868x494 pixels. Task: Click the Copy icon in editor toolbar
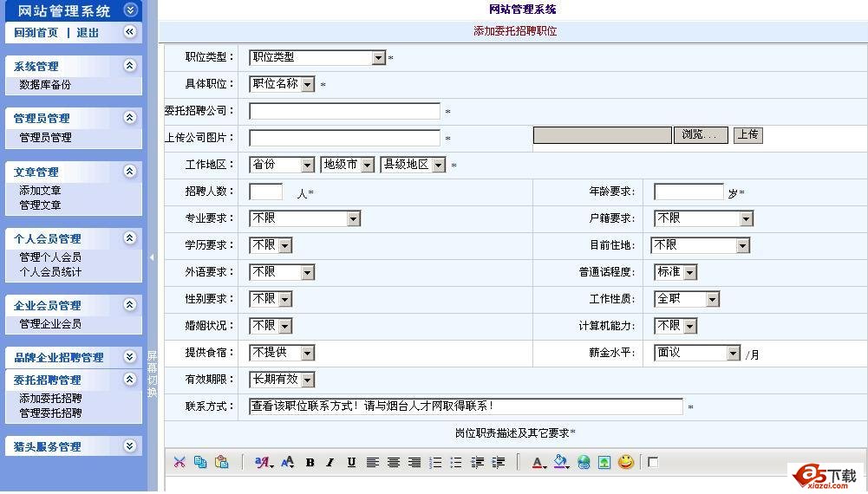tap(200, 462)
